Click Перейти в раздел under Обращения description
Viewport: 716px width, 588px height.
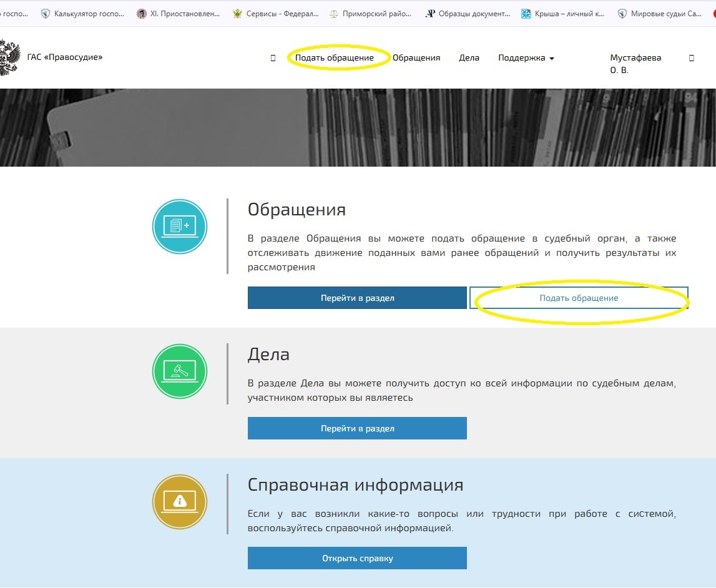pos(357,298)
